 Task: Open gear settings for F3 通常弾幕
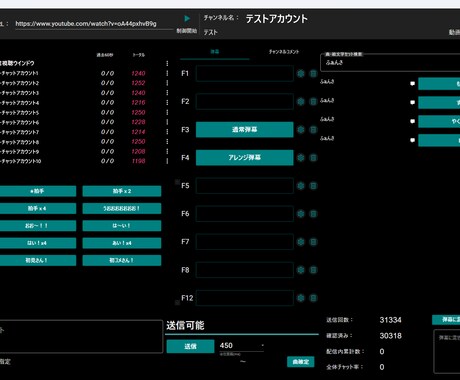click(301, 130)
